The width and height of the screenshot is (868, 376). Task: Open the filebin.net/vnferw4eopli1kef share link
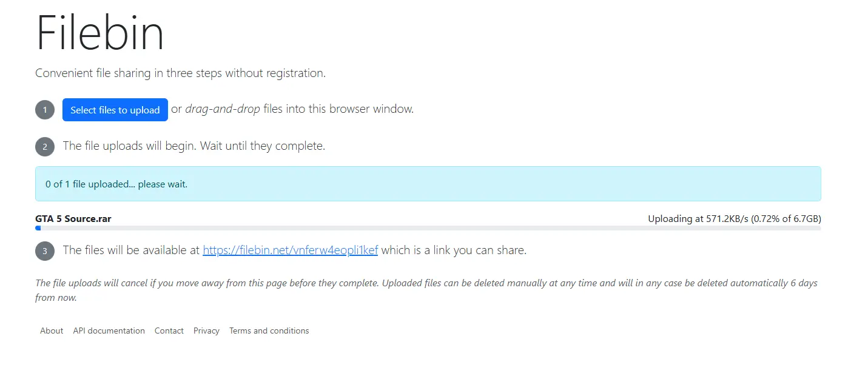tap(291, 250)
